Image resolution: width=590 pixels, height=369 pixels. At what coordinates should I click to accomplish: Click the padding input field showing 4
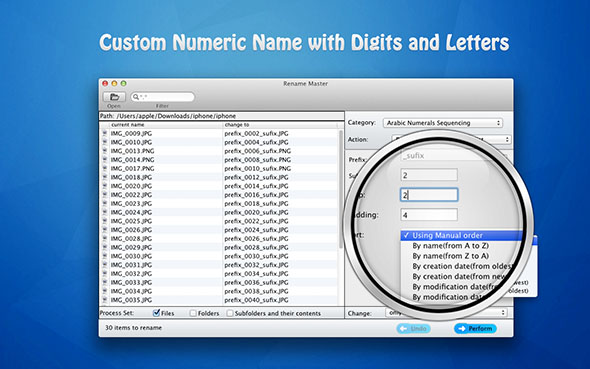tap(429, 215)
